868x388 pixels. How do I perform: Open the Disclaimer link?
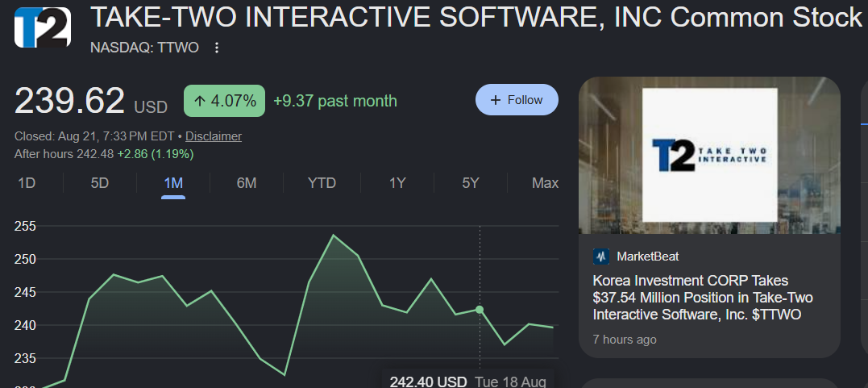(213, 136)
